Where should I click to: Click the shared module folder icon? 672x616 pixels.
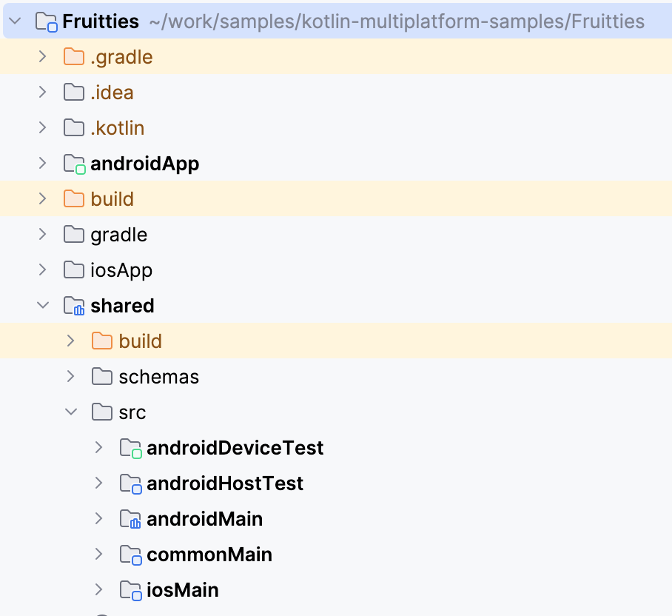74,305
